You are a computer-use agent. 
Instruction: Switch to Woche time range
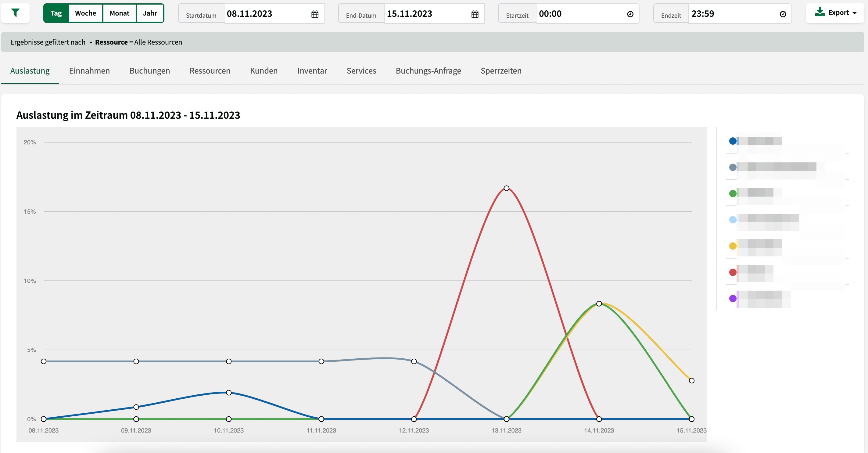pos(86,13)
